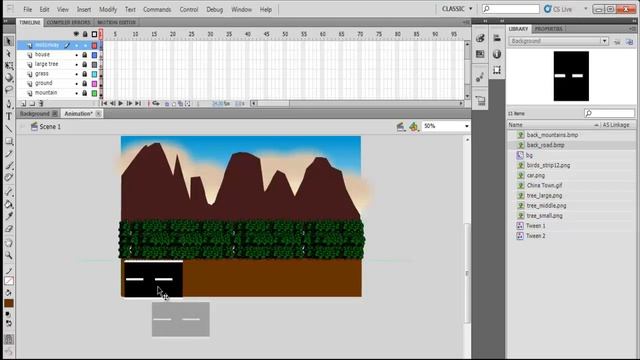Toggle lock on ground layer
The width and height of the screenshot is (640, 360).
(x=84, y=83)
